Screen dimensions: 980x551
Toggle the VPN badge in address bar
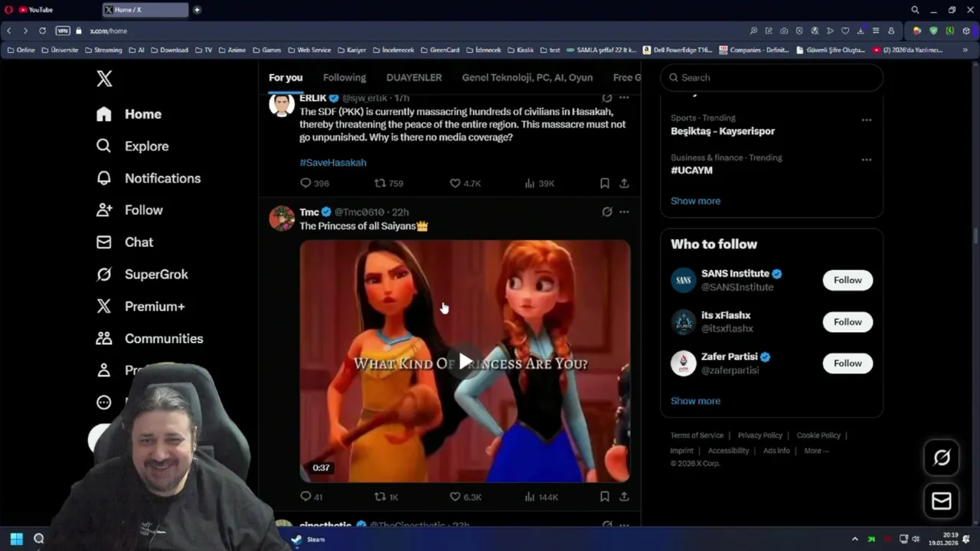coord(63,31)
